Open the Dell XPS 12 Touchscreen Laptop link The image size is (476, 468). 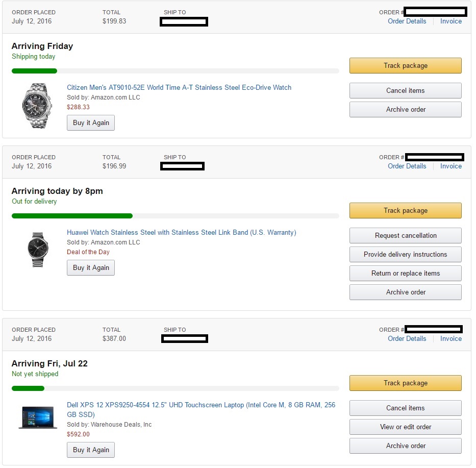click(201, 405)
